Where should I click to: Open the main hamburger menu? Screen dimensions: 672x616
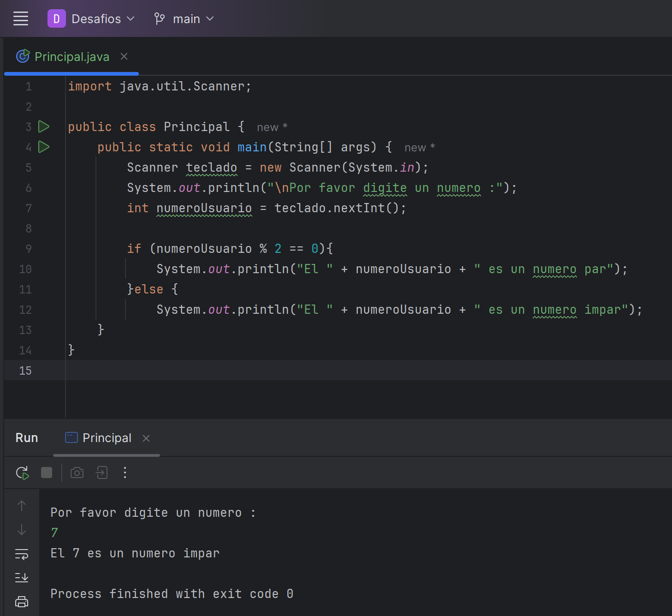pyautogui.click(x=21, y=19)
